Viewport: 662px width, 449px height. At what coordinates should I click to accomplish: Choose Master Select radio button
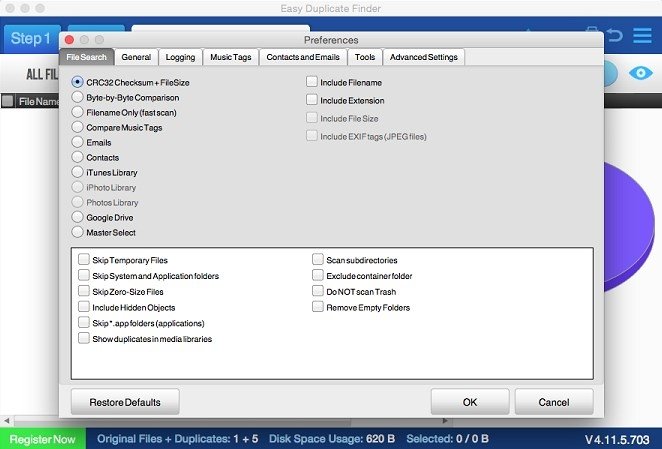pos(77,232)
